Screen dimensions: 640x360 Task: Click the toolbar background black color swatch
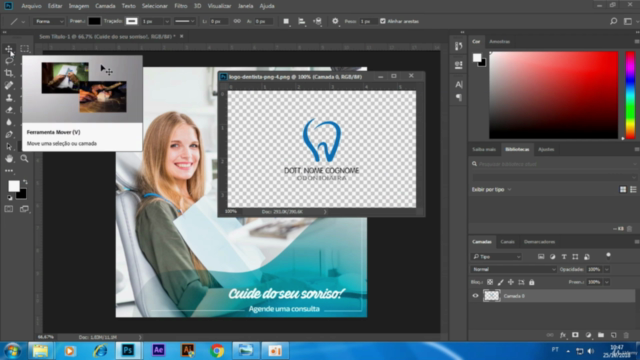[x=22, y=195]
